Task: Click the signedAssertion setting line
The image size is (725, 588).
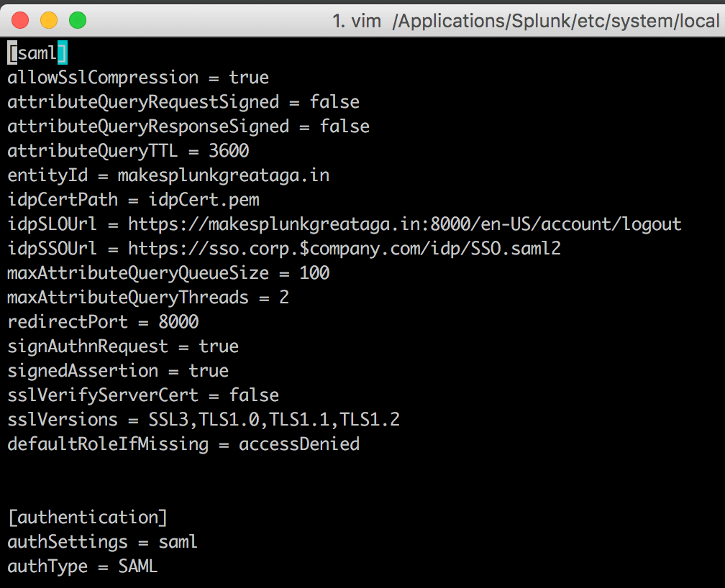Action: pyautogui.click(x=108, y=370)
